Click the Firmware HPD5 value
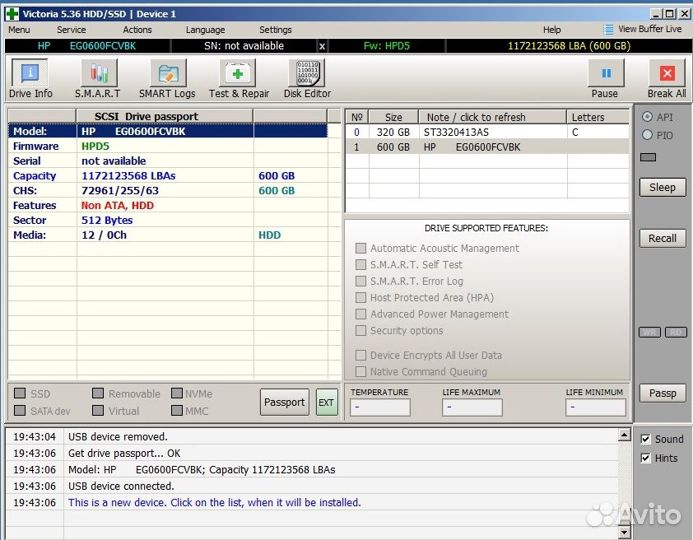 (95, 146)
